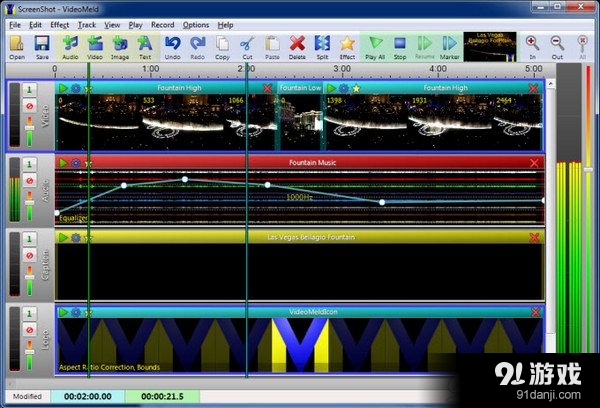This screenshot has width=600, height=408.
Task: Play the Fountain Music clip
Action: 63,163
